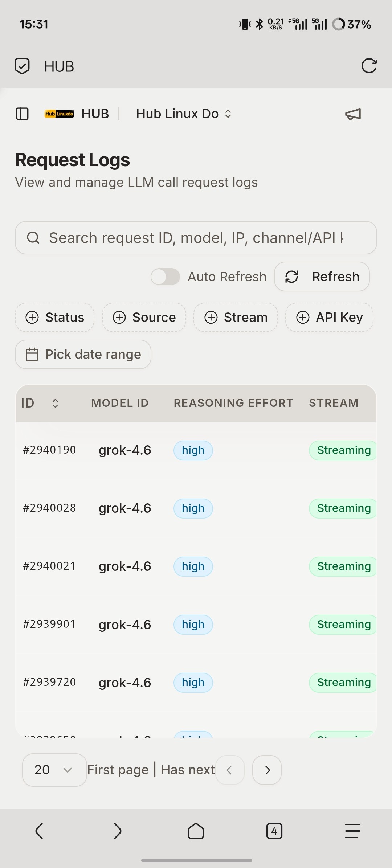The width and height of the screenshot is (392, 868).
Task: Open request log #2939720
Action: pos(49,682)
